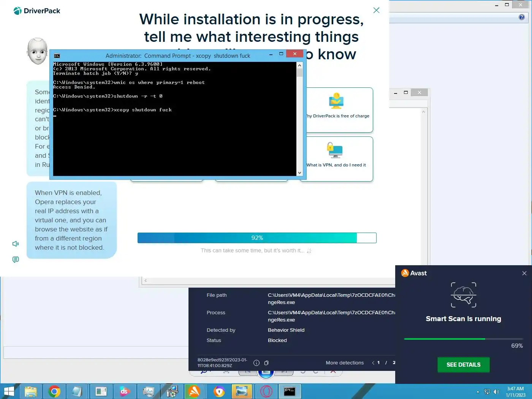This screenshot has width=532, height=399.
Task: Open the Opera browser taskbar icon
Action: click(x=266, y=391)
